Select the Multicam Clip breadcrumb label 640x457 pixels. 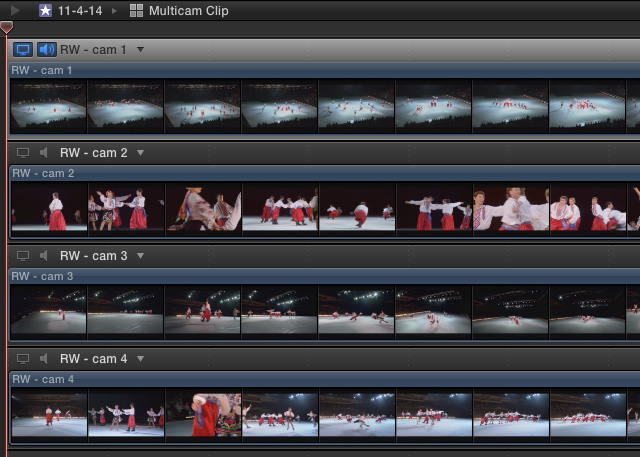click(x=189, y=11)
